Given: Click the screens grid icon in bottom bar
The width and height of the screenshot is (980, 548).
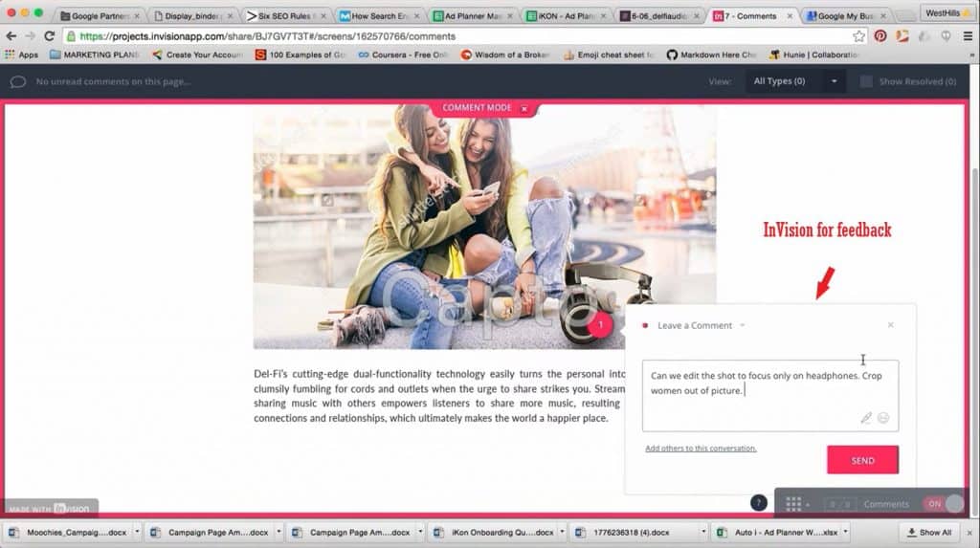Looking at the screenshot, I should coord(792,503).
